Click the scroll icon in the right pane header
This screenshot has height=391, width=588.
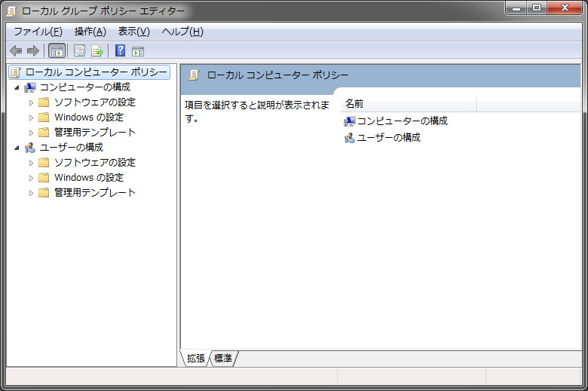[x=194, y=75]
